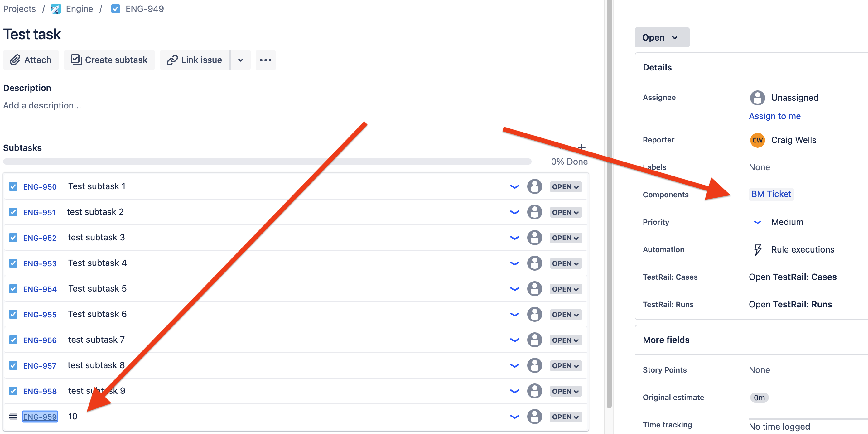Click the subtasks progress bar
The height and width of the screenshot is (434, 868).
[267, 162]
